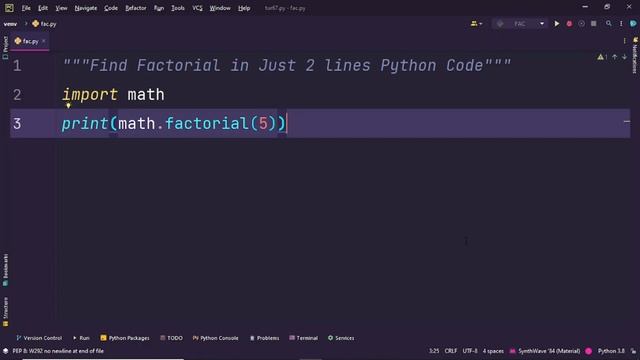The height and width of the screenshot is (360, 640).
Task: Open the Tools menu
Action: (178, 8)
